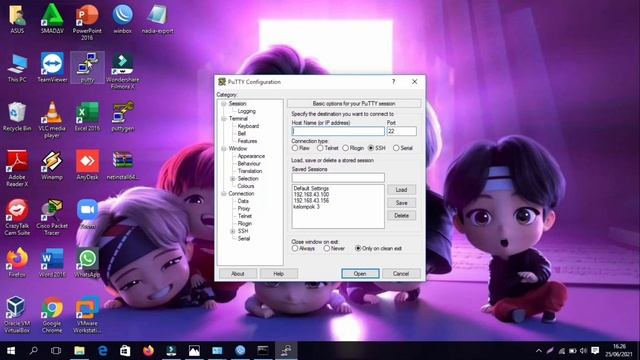Select Telnet connection type
Viewport: 640px width, 360px height.
coord(320,148)
